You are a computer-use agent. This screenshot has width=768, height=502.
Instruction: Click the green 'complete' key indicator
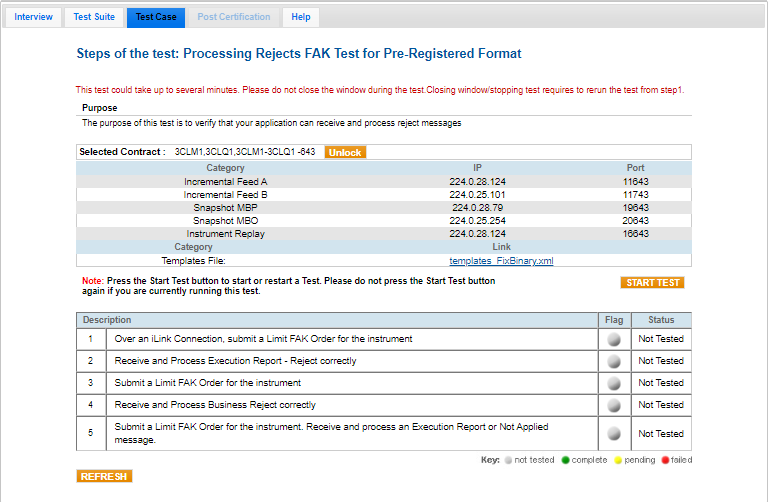pos(567,460)
